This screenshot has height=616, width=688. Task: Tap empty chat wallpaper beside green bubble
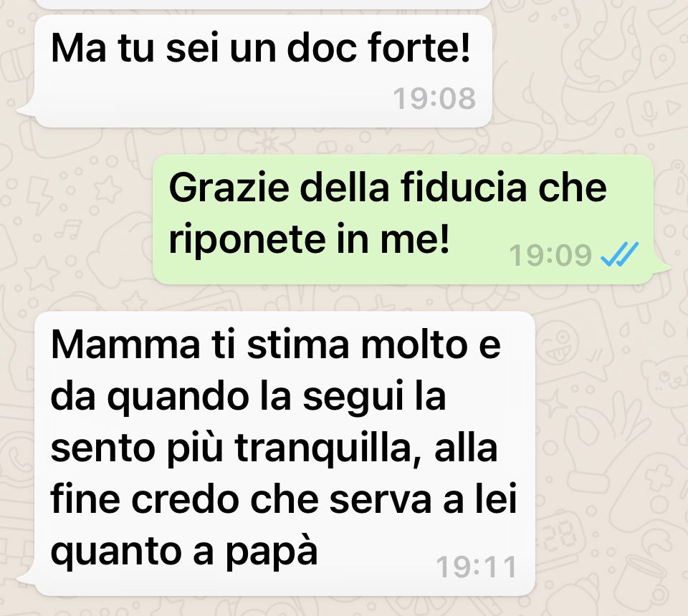point(79,219)
